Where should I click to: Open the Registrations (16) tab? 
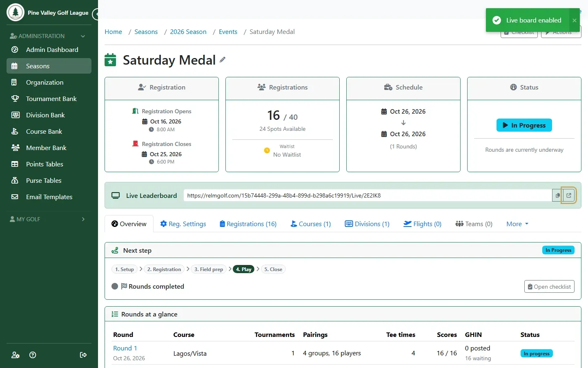point(248,224)
